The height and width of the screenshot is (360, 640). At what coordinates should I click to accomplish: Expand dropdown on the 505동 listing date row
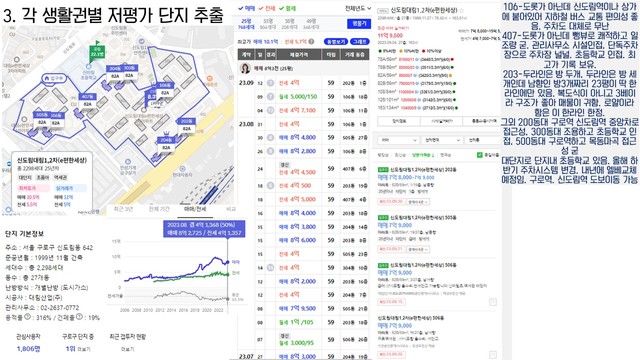click(x=418, y=249)
